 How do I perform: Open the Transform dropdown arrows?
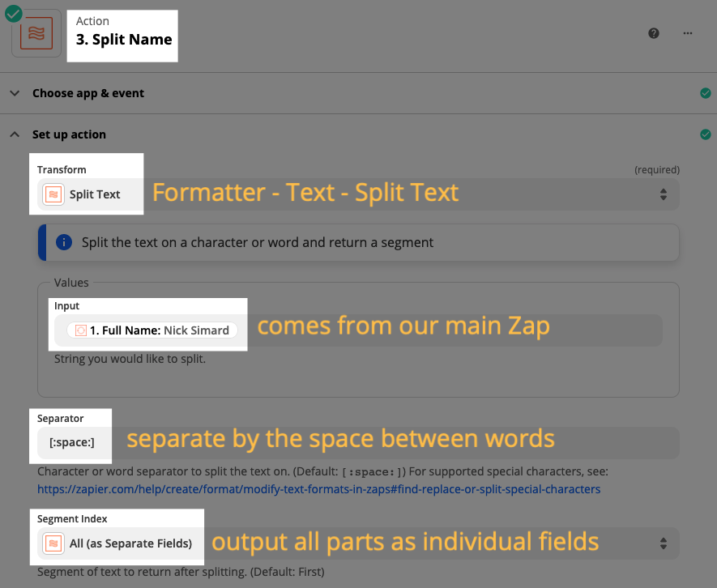(664, 194)
